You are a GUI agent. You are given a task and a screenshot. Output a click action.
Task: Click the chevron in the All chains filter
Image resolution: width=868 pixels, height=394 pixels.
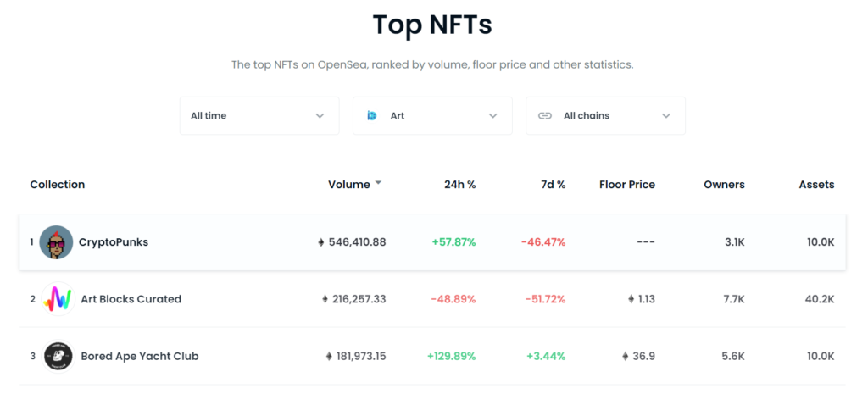[666, 115]
